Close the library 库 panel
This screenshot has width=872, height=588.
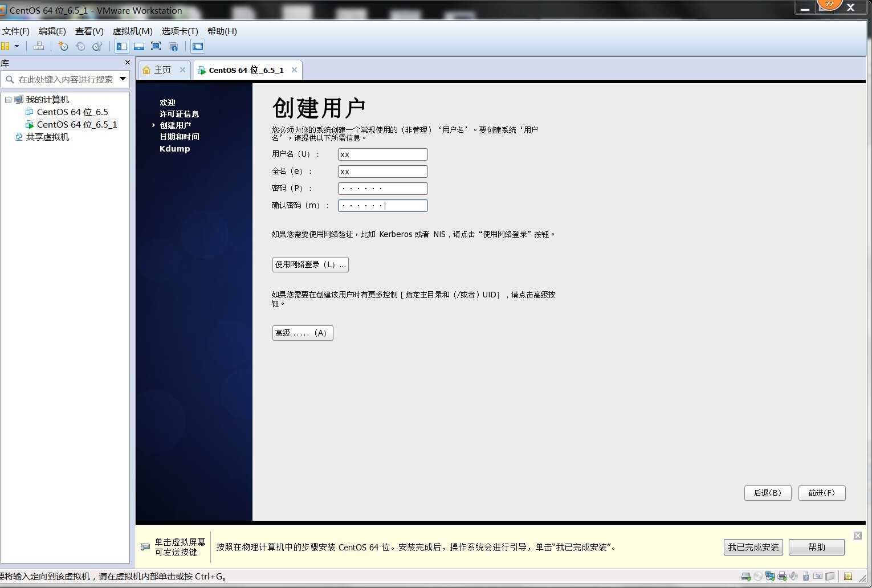(x=127, y=63)
